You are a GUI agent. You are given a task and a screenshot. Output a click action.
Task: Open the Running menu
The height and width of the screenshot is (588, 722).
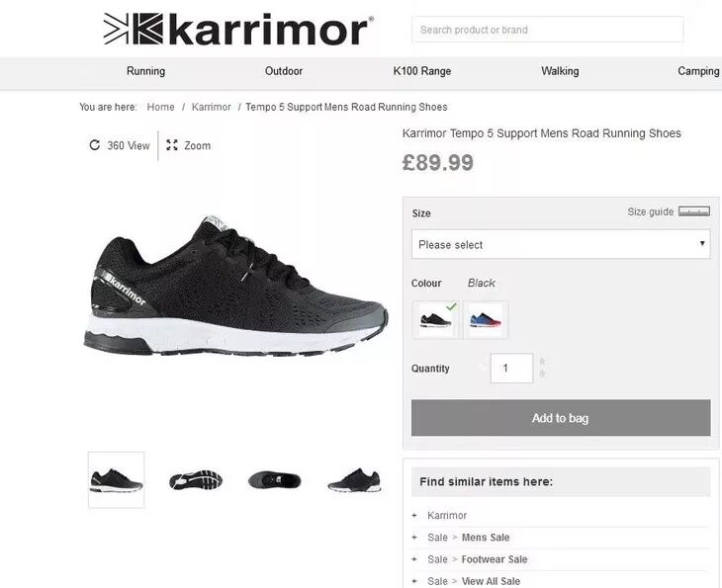tap(145, 71)
